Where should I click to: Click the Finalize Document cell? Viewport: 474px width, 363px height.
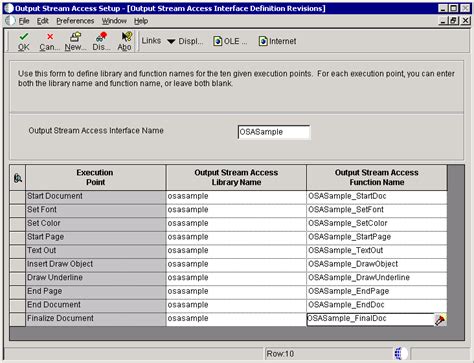[x=96, y=319]
